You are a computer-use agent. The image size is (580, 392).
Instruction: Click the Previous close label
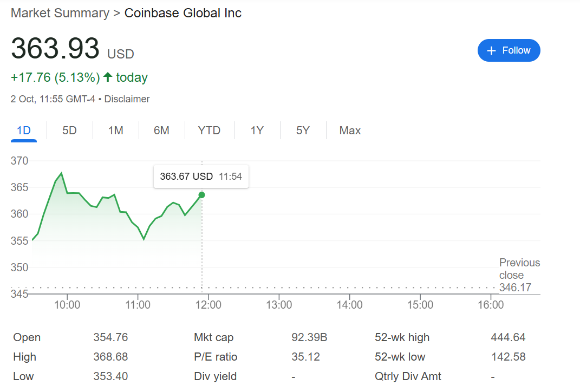tap(519, 269)
